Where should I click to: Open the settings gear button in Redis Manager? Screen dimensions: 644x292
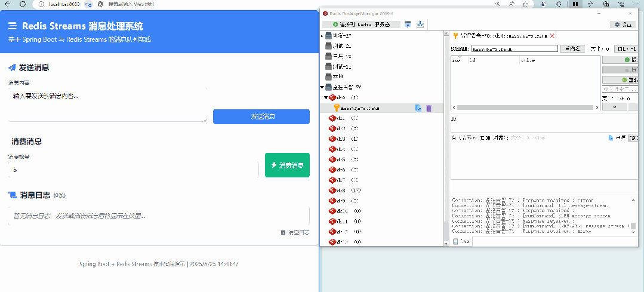point(624,24)
